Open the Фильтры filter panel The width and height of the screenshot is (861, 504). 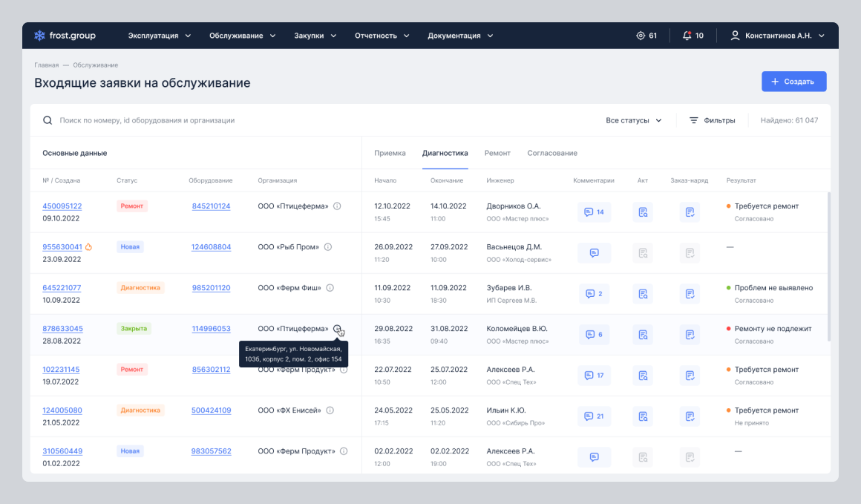(713, 120)
